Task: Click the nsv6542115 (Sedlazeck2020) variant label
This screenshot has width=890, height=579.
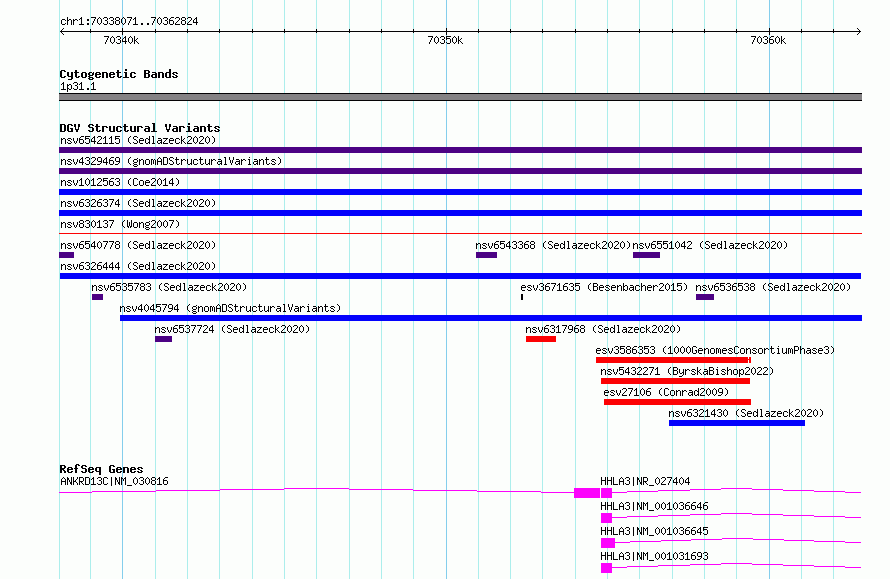Action: pyautogui.click(x=138, y=140)
